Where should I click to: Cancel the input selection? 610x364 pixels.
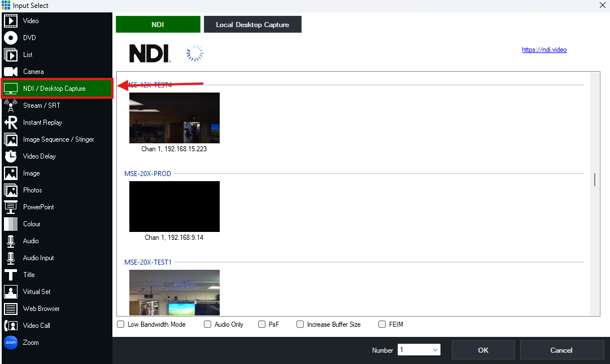tap(562, 349)
